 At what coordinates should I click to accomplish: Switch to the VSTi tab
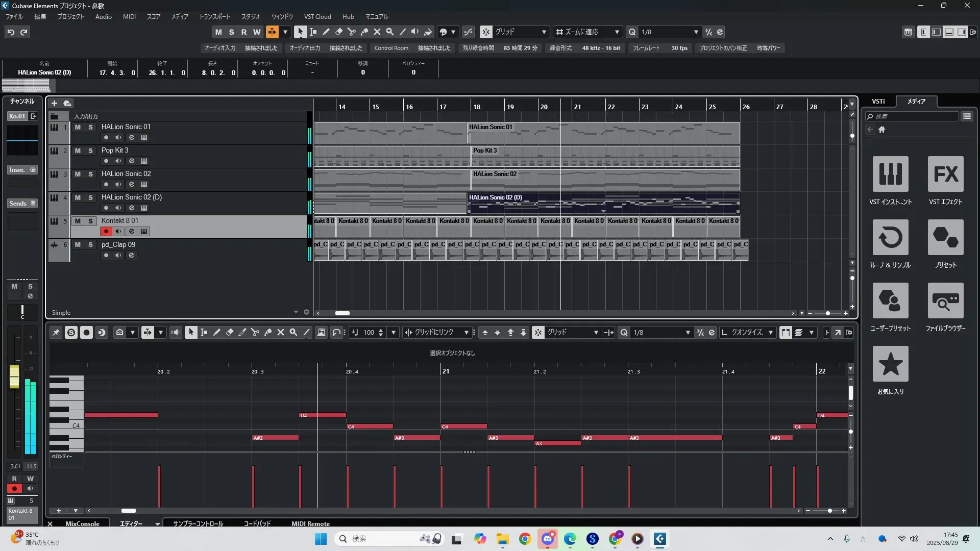[878, 101]
